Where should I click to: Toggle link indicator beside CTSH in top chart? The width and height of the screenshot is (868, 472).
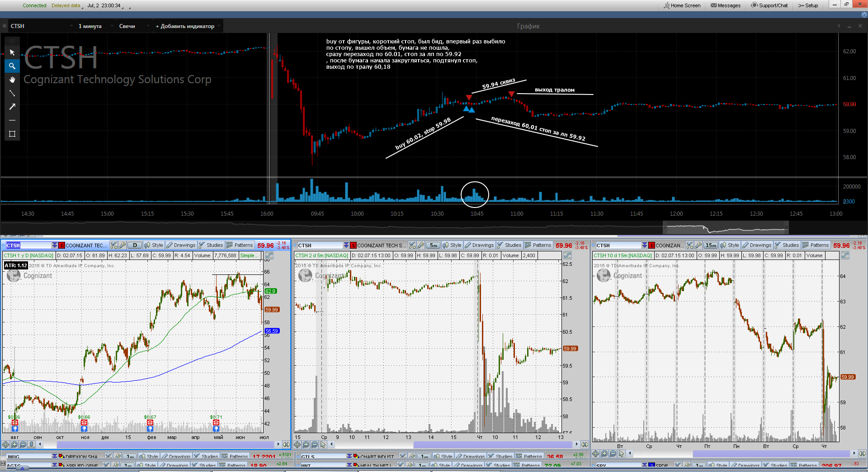(x=5, y=26)
